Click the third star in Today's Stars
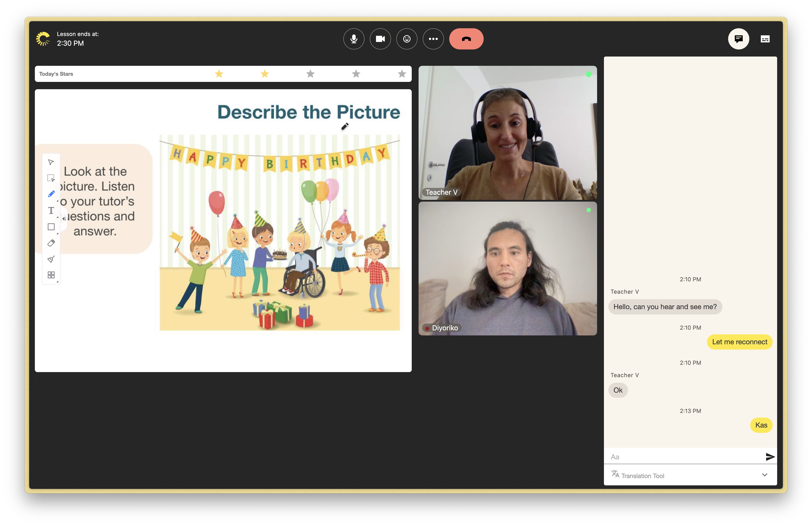This screenshot has height=526, width=812. click(x=310, y=74)
